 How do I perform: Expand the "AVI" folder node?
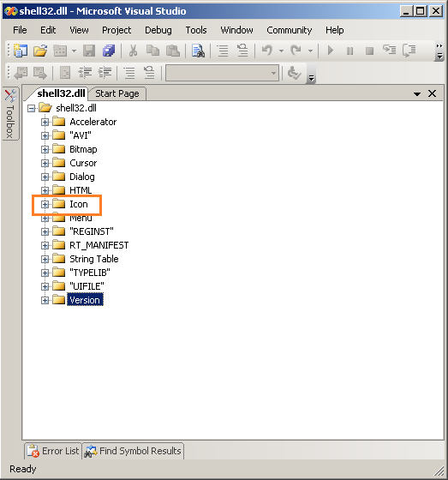pos(45,135)
